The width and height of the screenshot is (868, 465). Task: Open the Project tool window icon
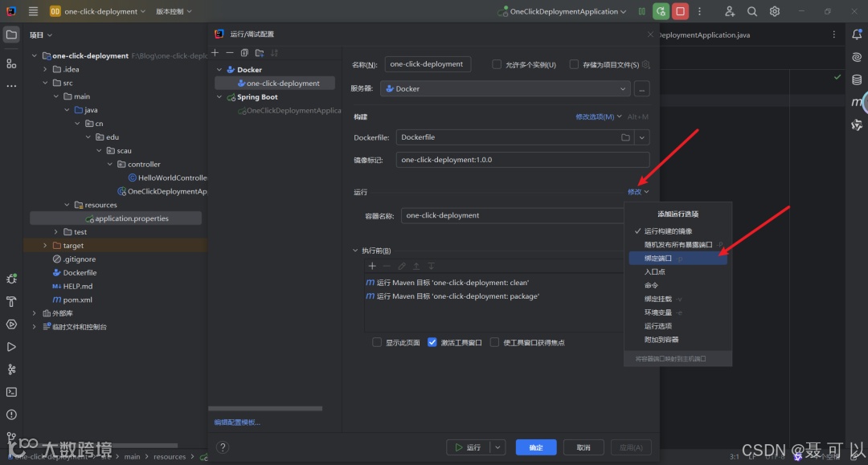pos(11,35)
